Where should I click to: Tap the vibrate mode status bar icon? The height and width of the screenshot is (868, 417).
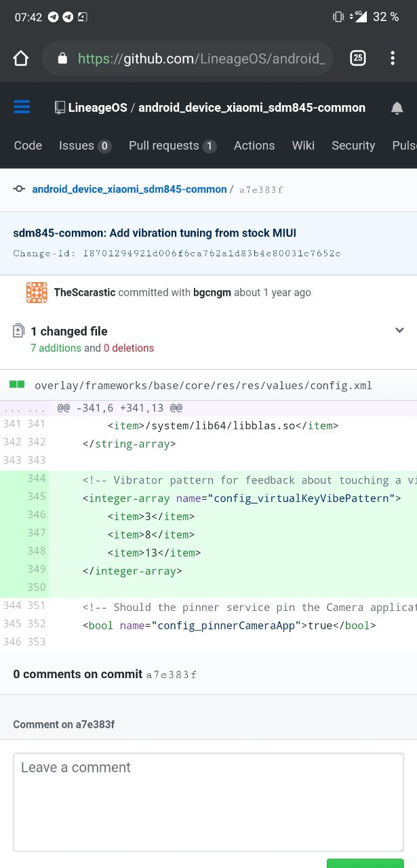click(x=338, y=17)
